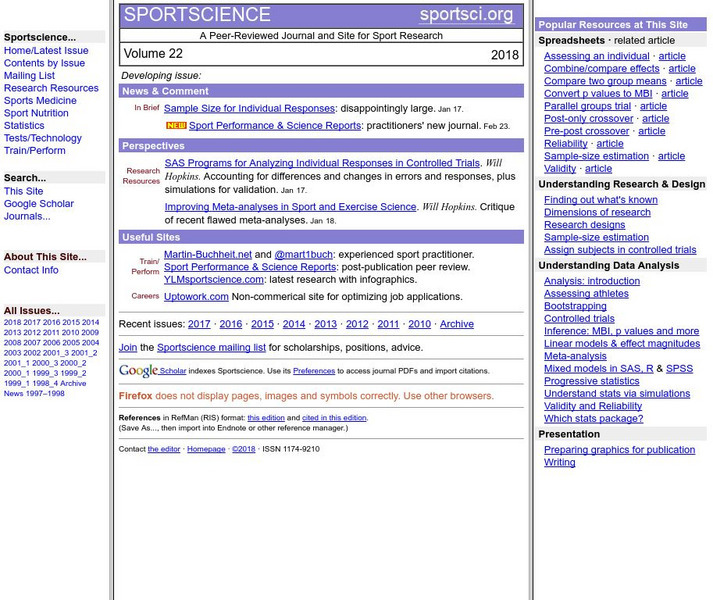Open Home/Latest Issue in sidebar

click(46, 50)
